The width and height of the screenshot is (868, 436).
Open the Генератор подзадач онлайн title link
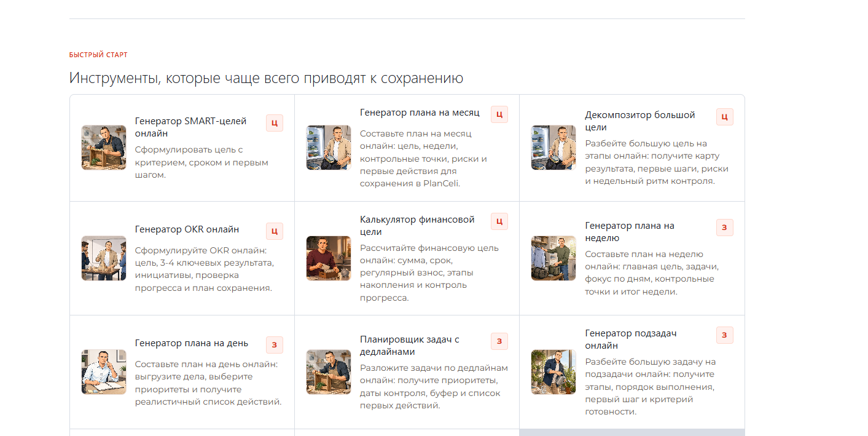(x=631, y=339)
